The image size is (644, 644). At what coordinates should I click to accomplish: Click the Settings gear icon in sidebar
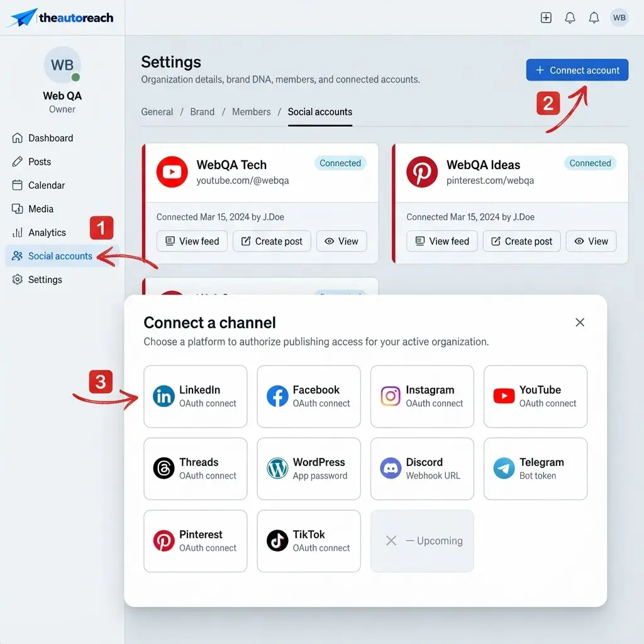tap(17, 280)
